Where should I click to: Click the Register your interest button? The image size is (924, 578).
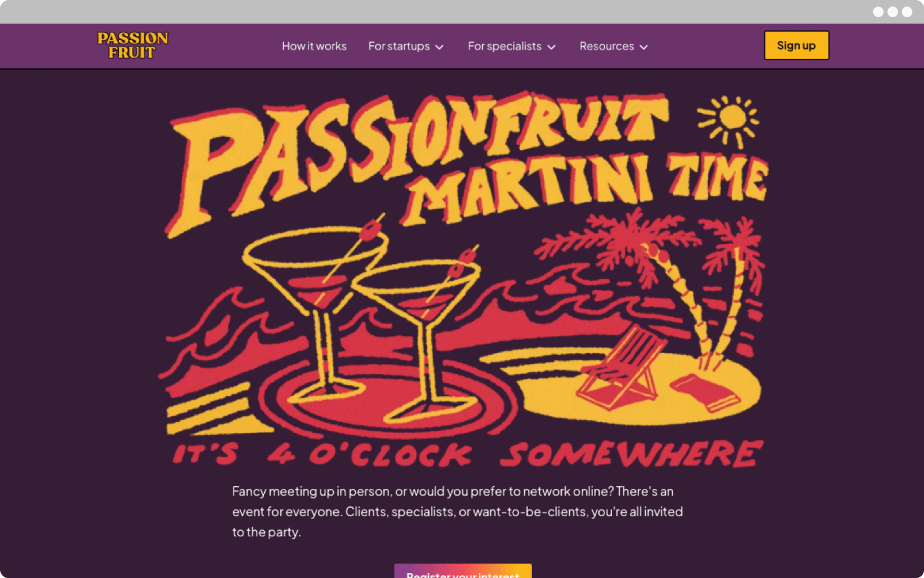(463, 571)
